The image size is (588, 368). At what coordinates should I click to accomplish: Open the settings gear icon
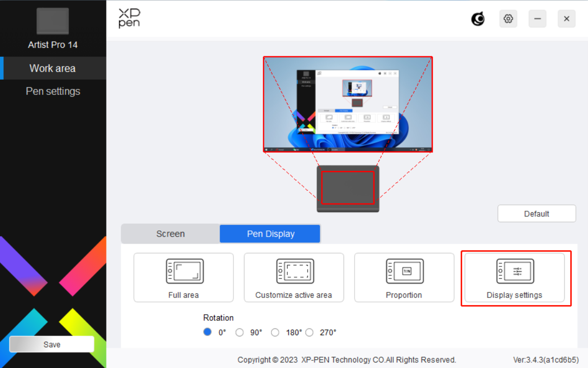click(508, 19)
